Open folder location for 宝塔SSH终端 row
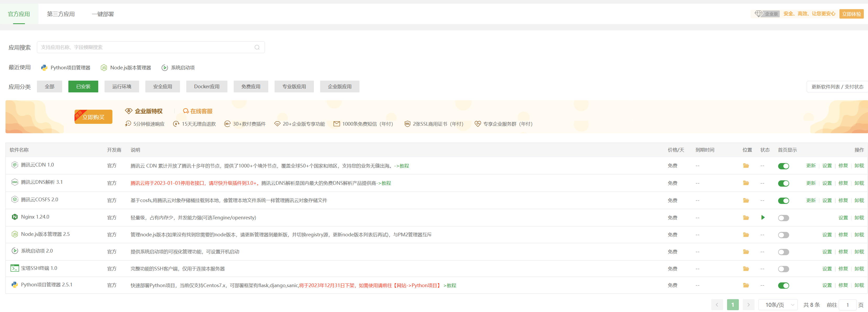The width and height of the screenshot is (868, 312). [x=746, y=269]
